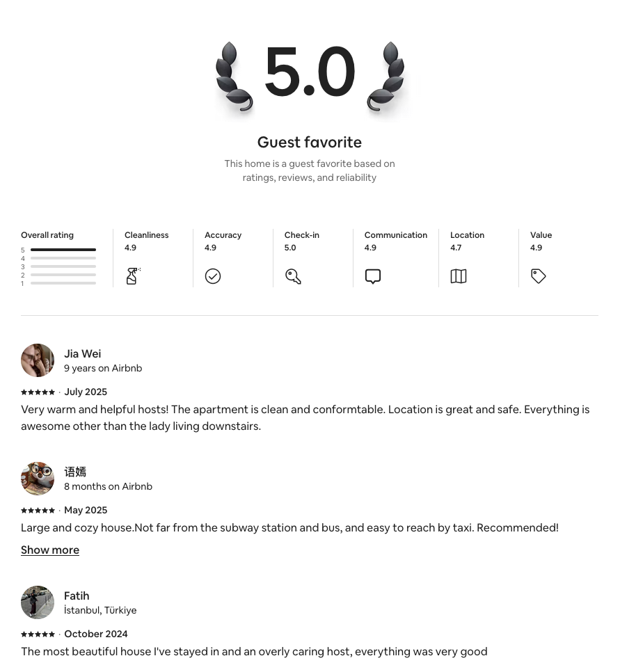Open Fatih's profile picture

pyautogui.click(x=38, y=602)
